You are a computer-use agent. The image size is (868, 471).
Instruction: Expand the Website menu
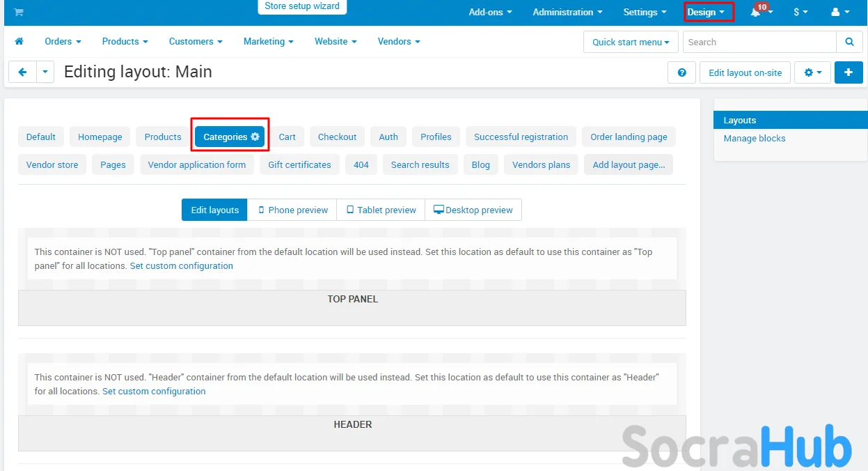coord(336,41)
